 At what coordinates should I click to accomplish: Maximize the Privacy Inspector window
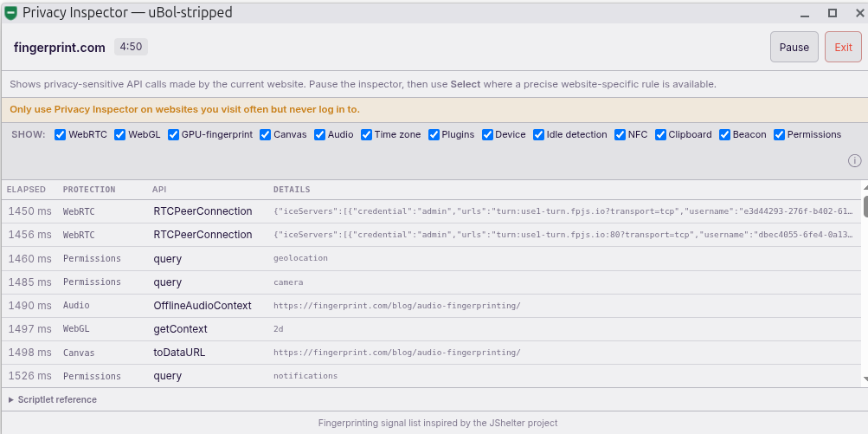(832, 13)
